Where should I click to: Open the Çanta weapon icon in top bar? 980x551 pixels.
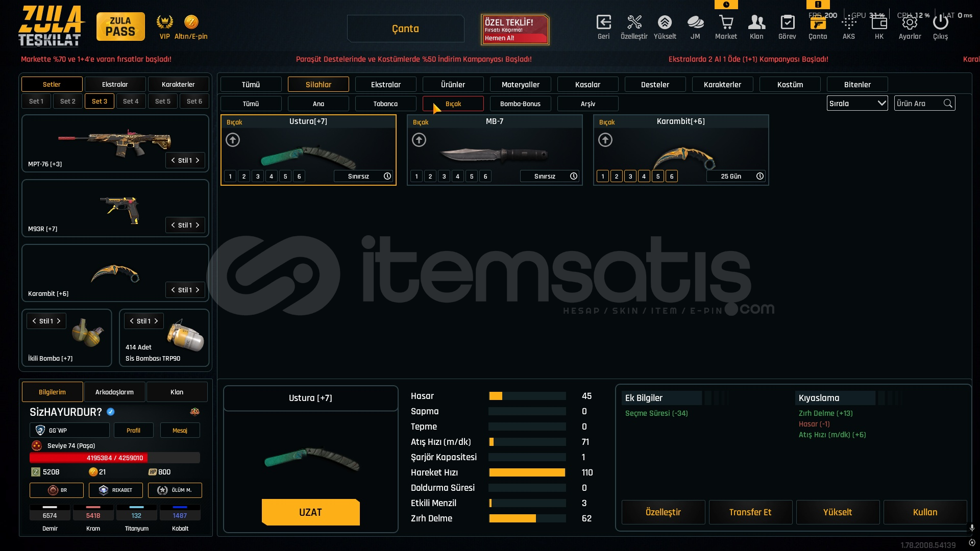point(818,23)
